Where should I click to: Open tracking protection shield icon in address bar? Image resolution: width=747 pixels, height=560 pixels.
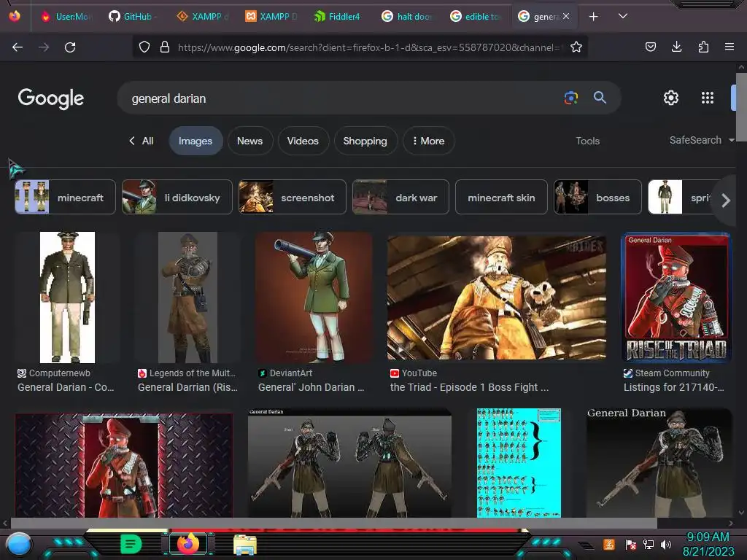tap(144, 47)
